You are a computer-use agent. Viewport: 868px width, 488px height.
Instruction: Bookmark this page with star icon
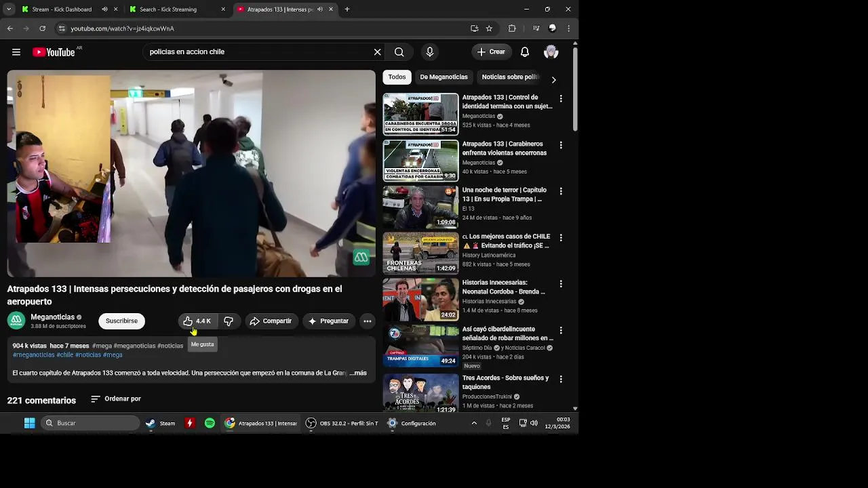[x=489, y=28]
